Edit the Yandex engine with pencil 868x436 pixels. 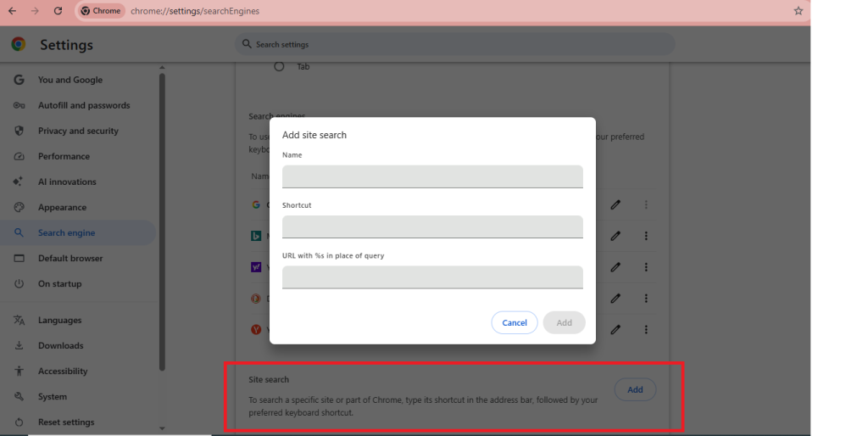point(615,330)
